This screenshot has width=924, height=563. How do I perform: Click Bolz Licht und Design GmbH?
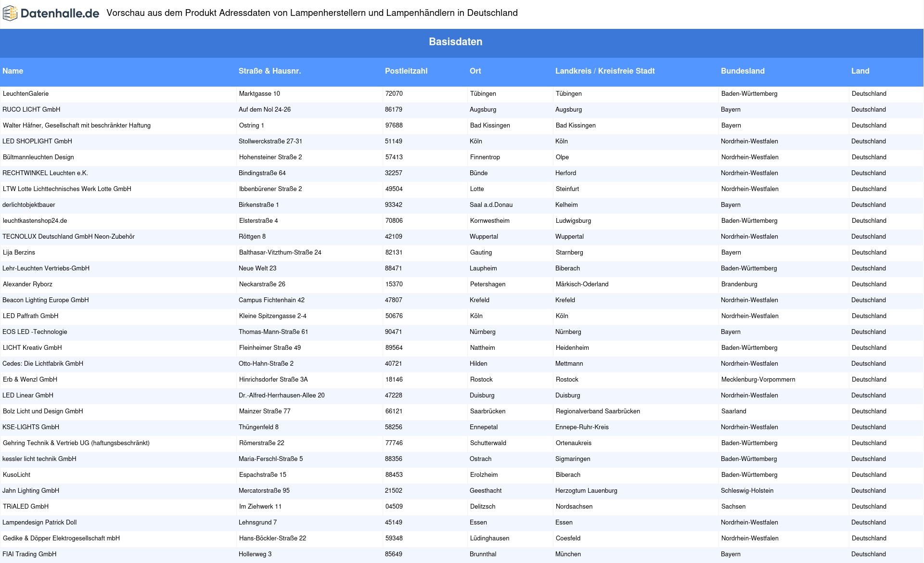point(43,411)
